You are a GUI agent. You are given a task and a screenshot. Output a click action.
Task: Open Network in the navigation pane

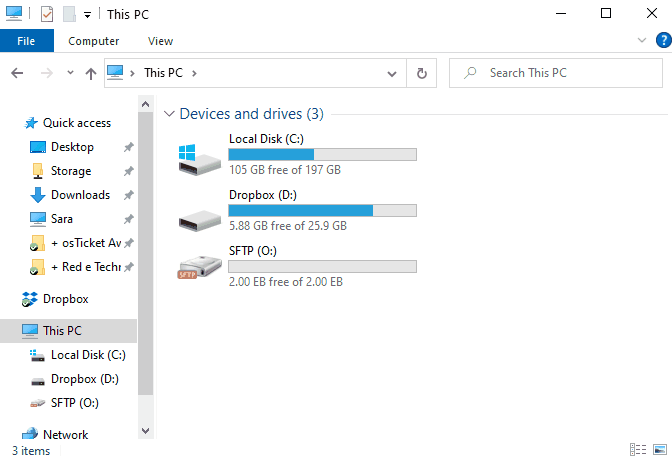[66, 434]
